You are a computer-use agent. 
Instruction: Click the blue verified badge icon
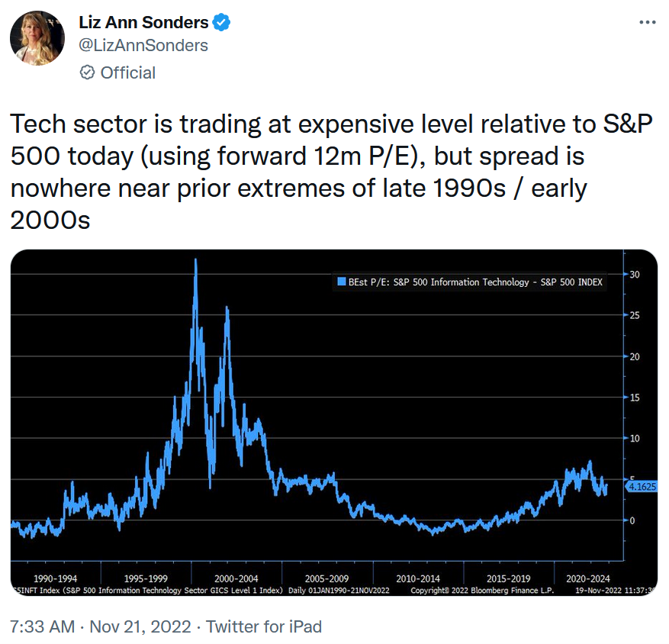[x=222, y=24]
